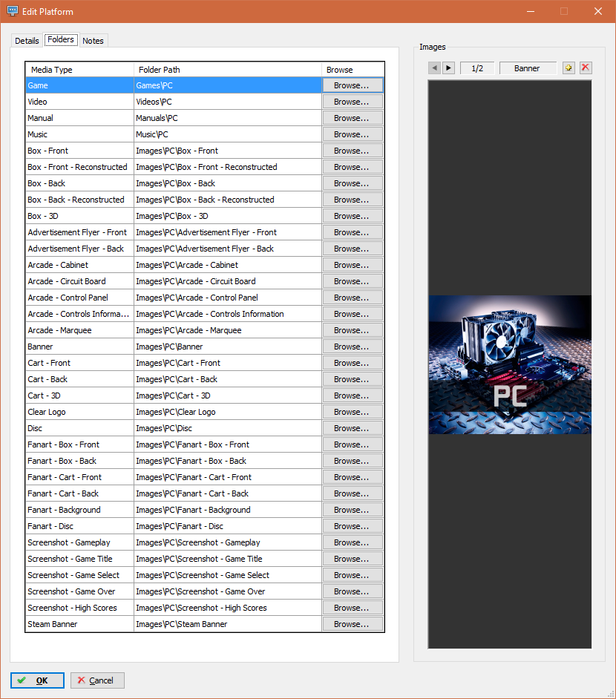Switch to the Details tab
616x699 pixels.
point(27,41)
